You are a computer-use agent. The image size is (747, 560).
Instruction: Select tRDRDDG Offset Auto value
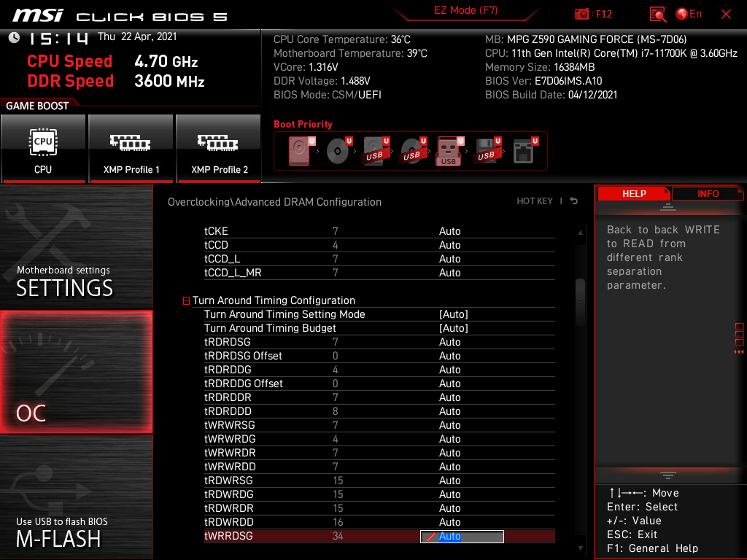point(449,384)
